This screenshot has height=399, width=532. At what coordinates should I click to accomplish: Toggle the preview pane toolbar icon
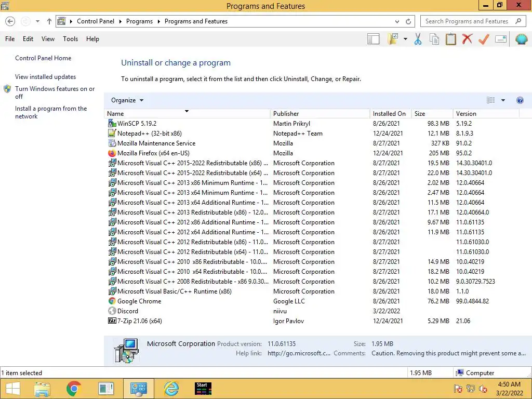(x=373, y=39)
